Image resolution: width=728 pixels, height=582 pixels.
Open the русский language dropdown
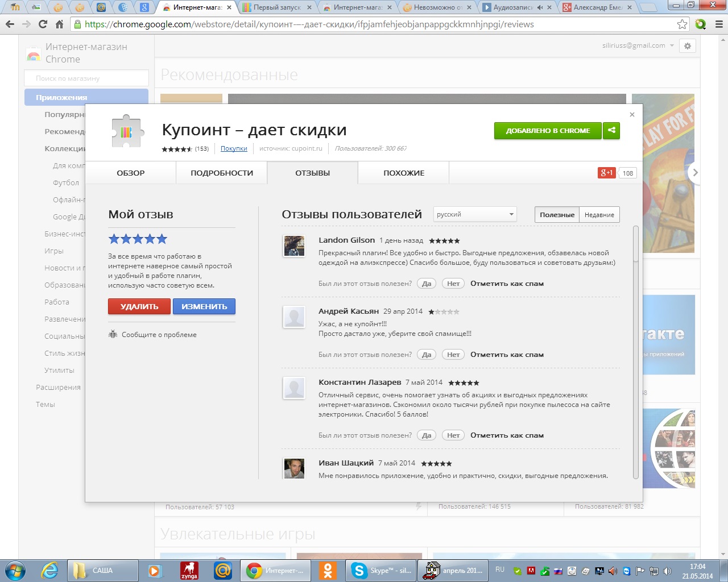tap(474, 214)
